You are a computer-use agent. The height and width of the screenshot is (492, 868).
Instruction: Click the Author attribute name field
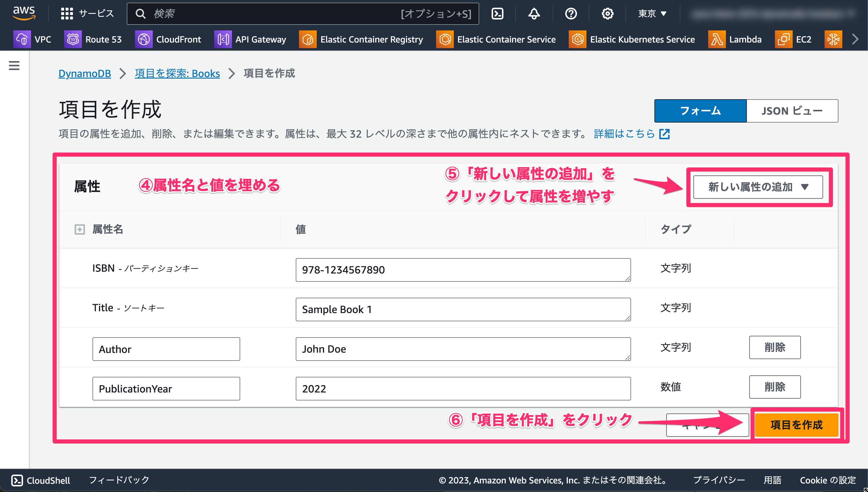point(166,349)
